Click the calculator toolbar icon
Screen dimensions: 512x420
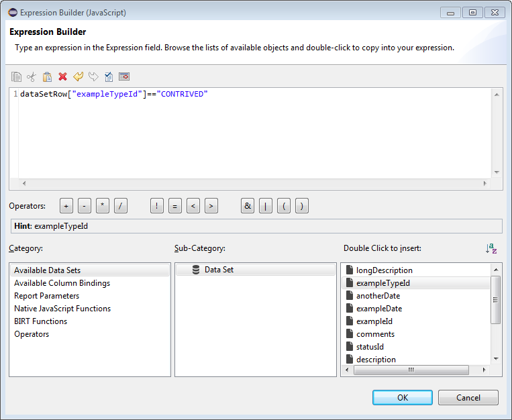pos(124,76)
